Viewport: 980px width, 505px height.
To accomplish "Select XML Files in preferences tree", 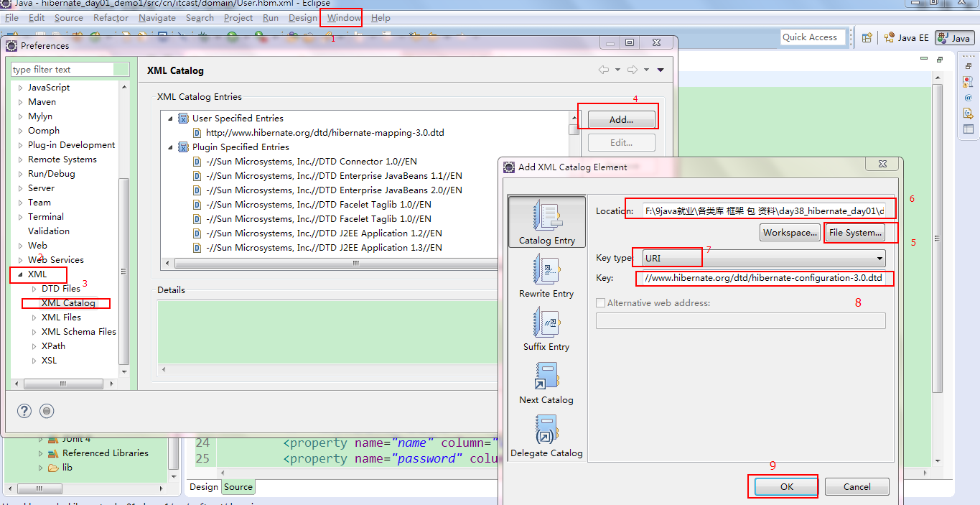I will [61, 318].
